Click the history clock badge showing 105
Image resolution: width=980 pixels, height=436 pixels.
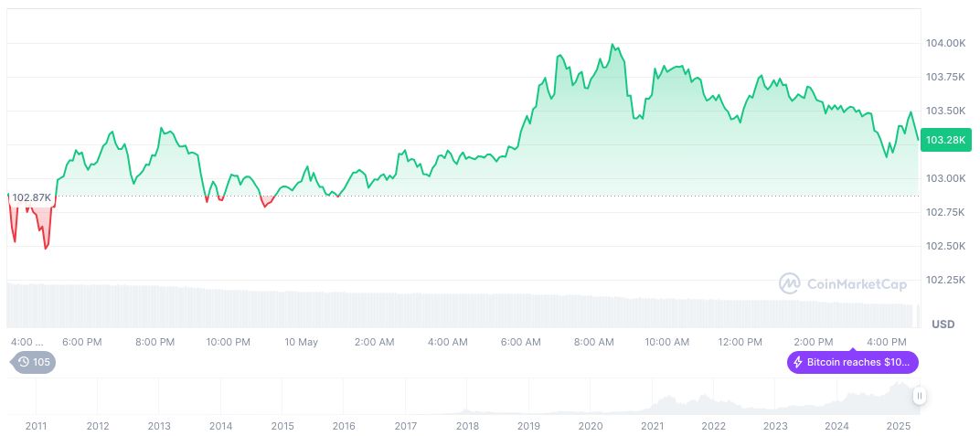click(x=33, y=363)
